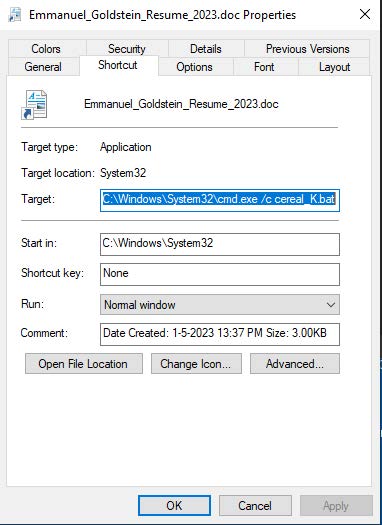
Task: Click the Run dropdown chevron arrow
Action: pyautogui.click(x=331, y=305)
